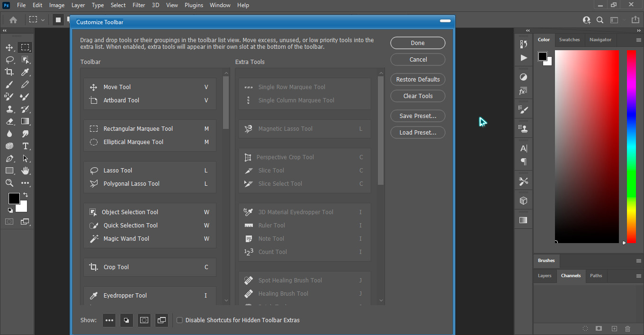644x335 pixels.
Task: Select the Zoom tool in the left tools panel
Action: (9, 183)
